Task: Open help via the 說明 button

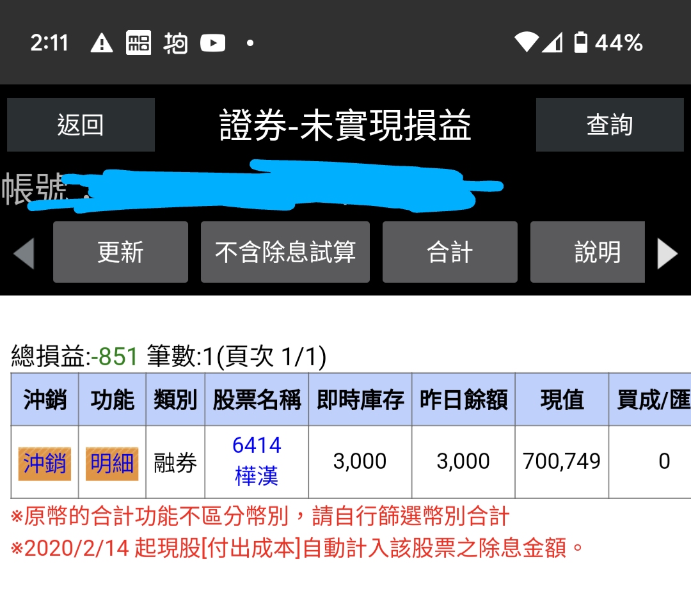Action: 587,252
